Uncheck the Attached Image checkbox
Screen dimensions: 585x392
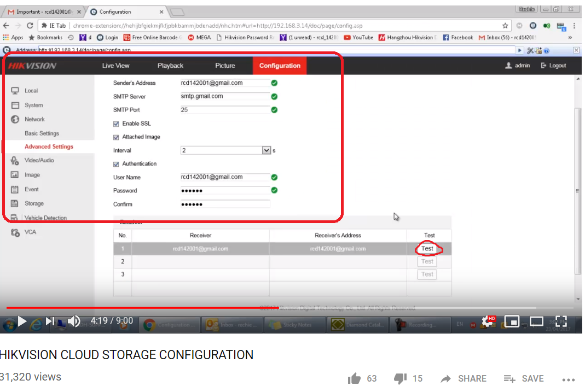pyautogui.click(x=116, y=137)
